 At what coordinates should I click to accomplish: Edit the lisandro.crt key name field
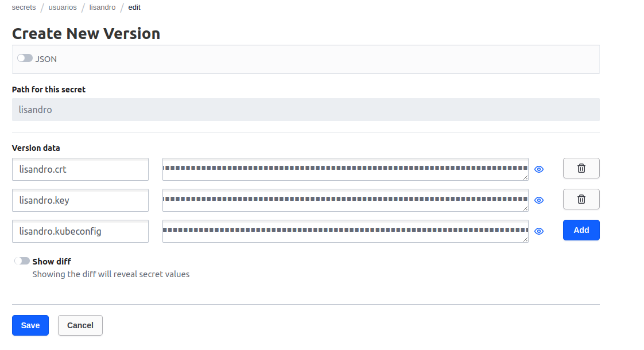pos(80,169)
